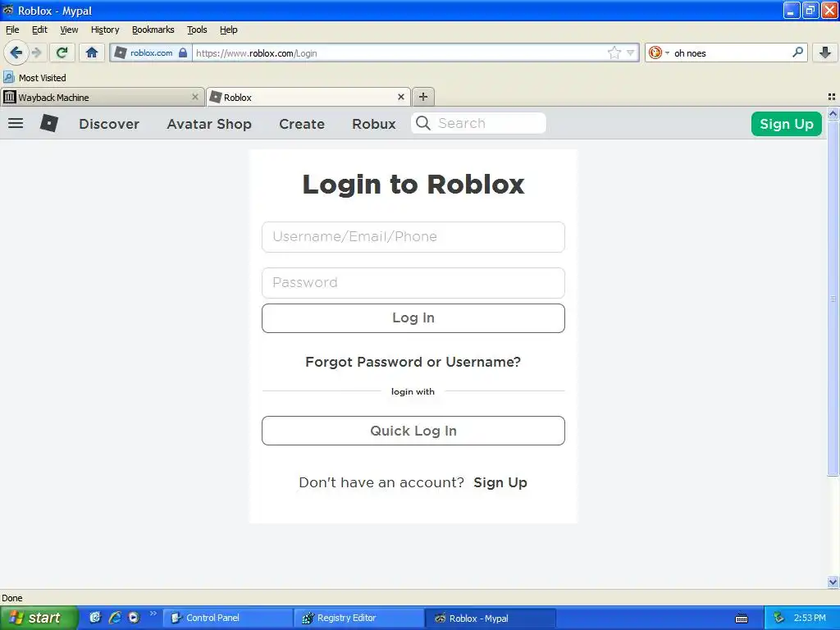Open the Edit menu
This screenshot has height=630, width=840.
(x=39, y=30)
